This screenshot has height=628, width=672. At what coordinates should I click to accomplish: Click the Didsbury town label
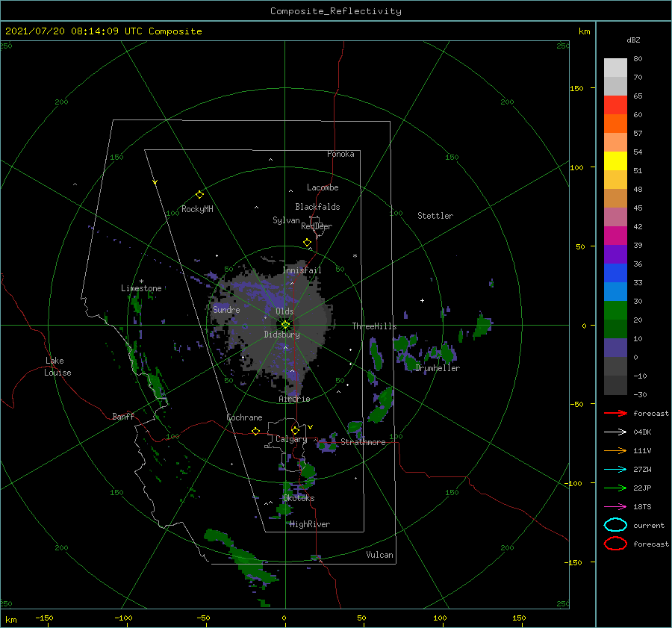[x=281, y=335]
